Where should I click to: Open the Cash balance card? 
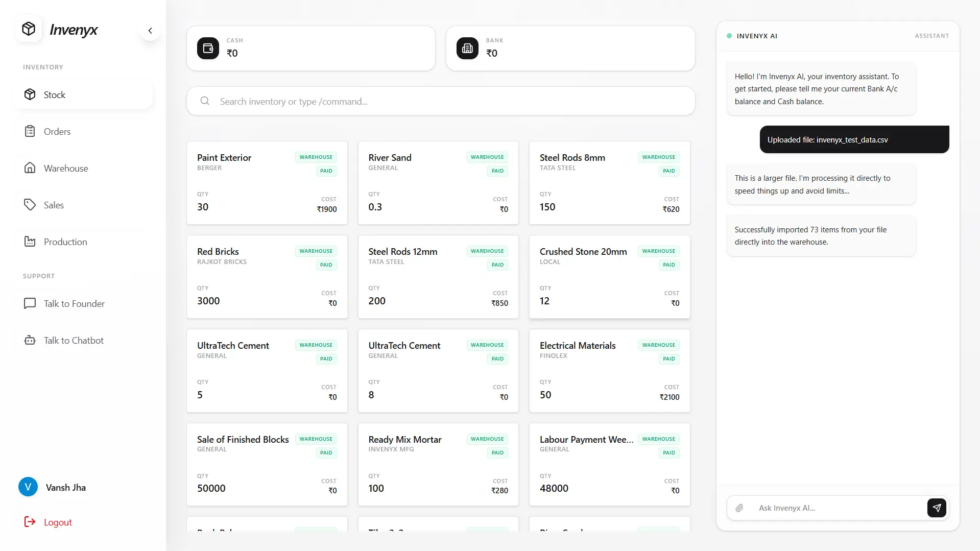click(311, 49)
